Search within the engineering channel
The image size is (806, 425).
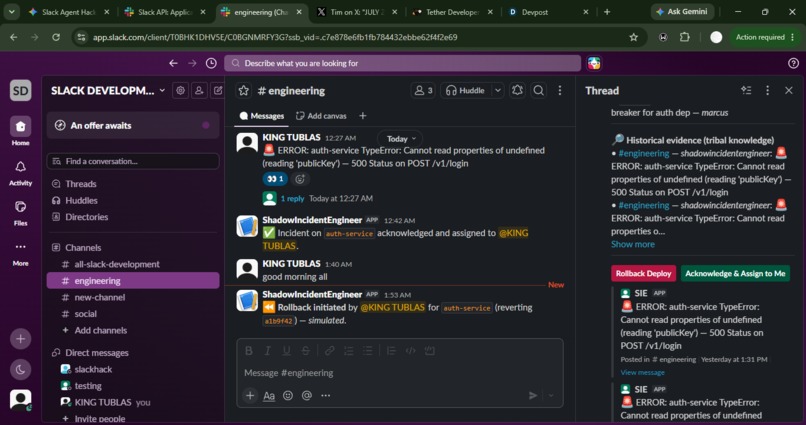tap(538, 90)
